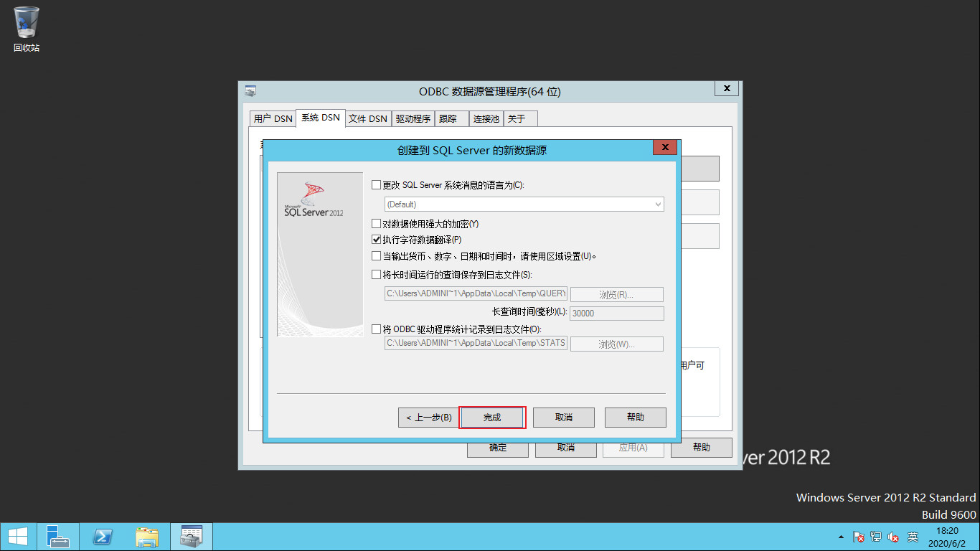Enable 对数据使用强大的加密 option
The image size is (980, 551).
click(x=376, y=223)
